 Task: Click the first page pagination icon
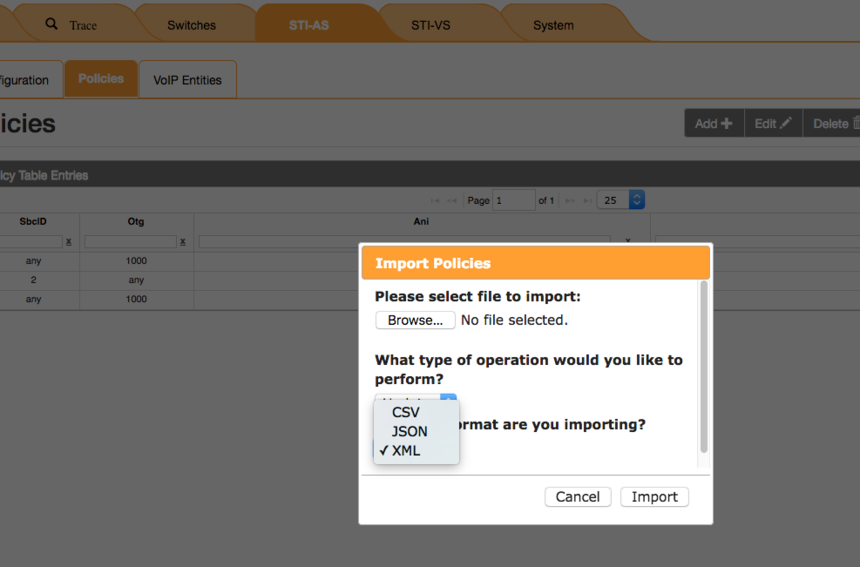pyautogui.click(x=435, y=201)
